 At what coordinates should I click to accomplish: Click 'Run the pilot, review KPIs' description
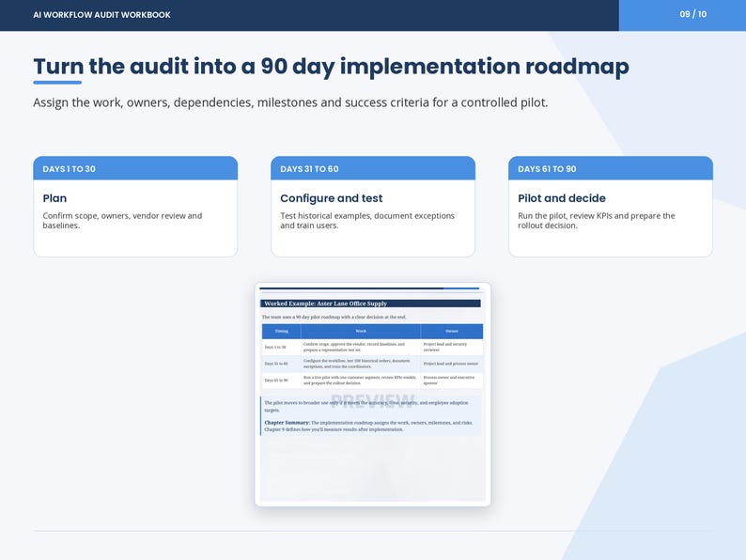pos(596,220)
